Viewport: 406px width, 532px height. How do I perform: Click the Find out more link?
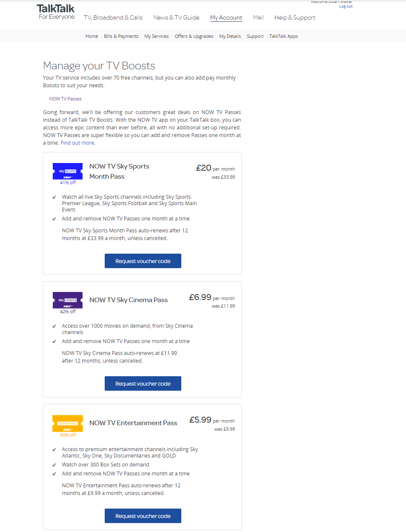click(x=78, y=143)
